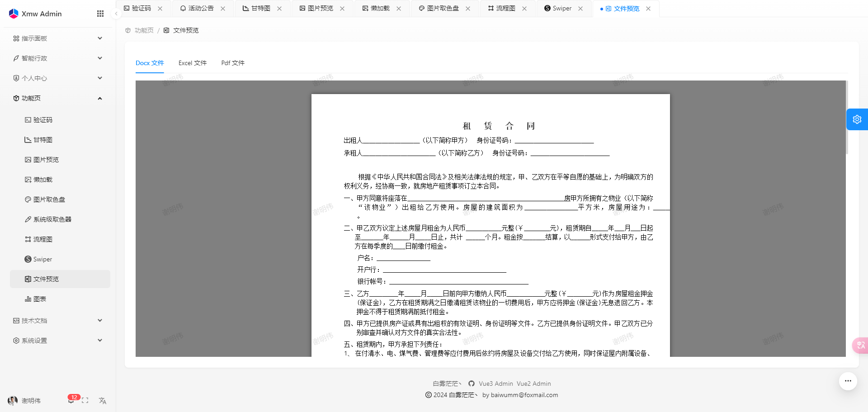Screen dimensions: 868x412
Task: Open the GitHub icon in the footer
Action: [472, 384]
